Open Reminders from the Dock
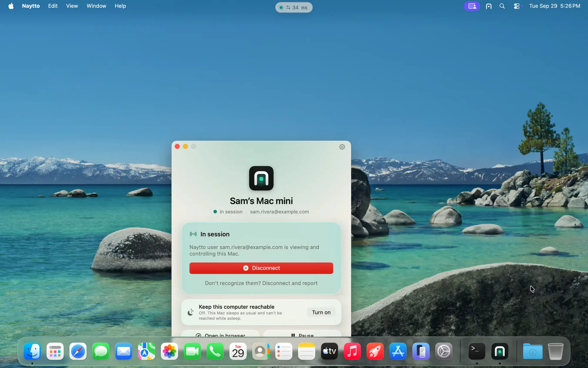The height and width of the screenshot is (368, 588). [x=284, y=351]
